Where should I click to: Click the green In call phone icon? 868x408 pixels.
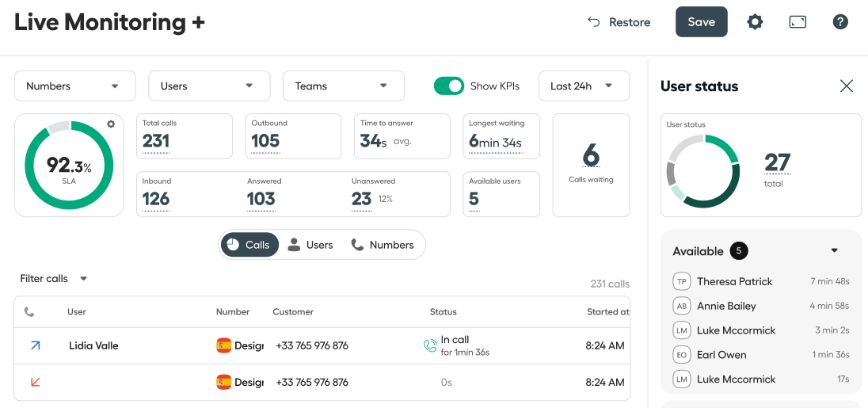[430, 346]
